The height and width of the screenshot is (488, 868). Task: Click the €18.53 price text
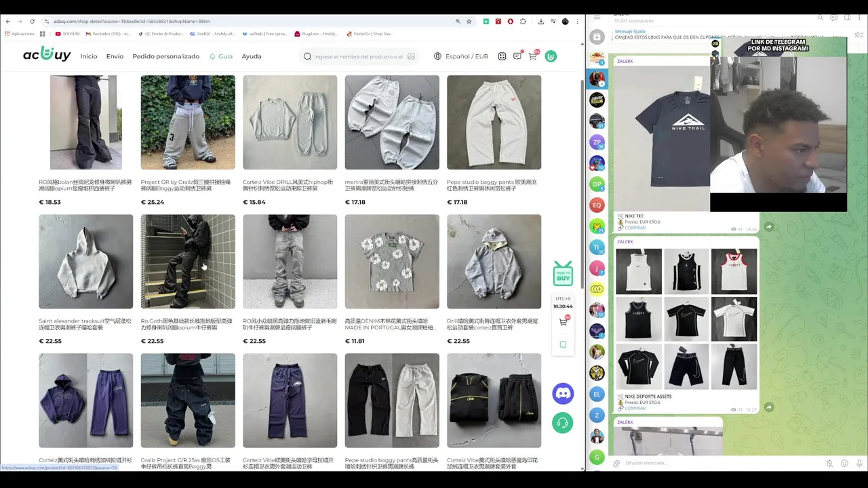[50, 202]
